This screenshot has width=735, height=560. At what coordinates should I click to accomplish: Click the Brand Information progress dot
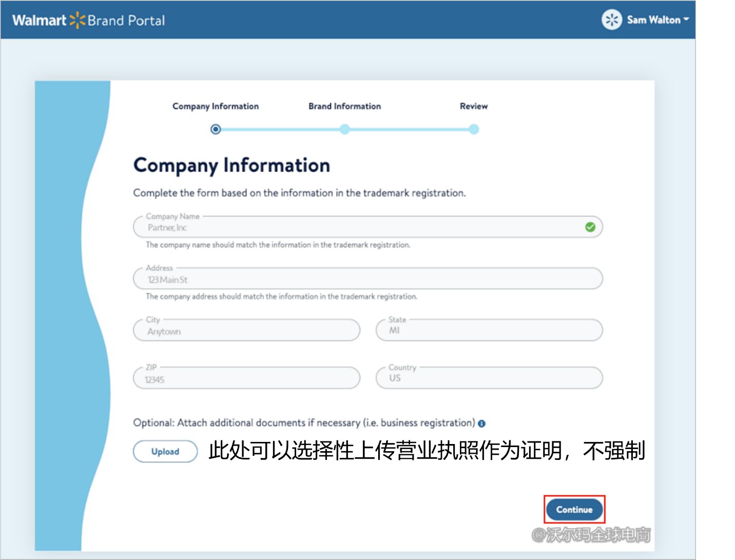click(x=345, y=129)
